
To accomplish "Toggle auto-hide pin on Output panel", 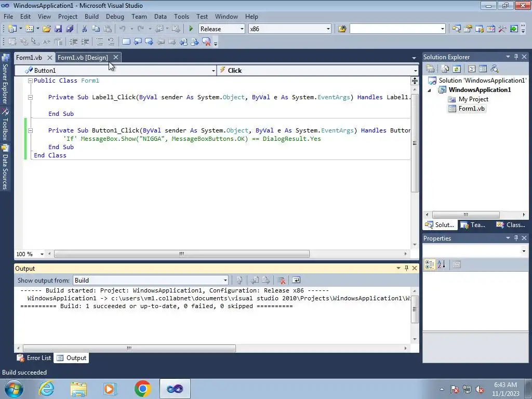I will point(406,268).
